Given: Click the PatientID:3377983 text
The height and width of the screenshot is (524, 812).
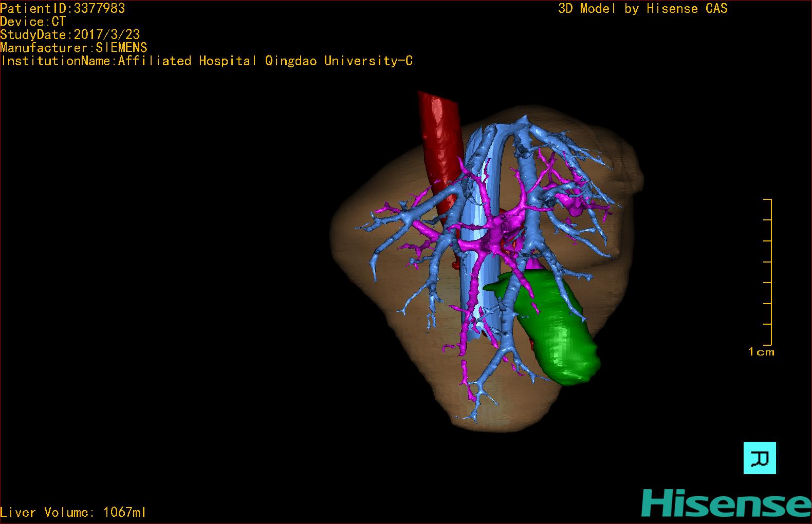Looking at the screenshot, I should click(63, 8).
